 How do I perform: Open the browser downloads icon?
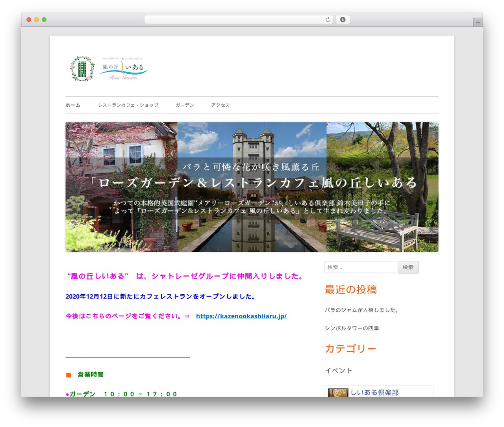343,20
